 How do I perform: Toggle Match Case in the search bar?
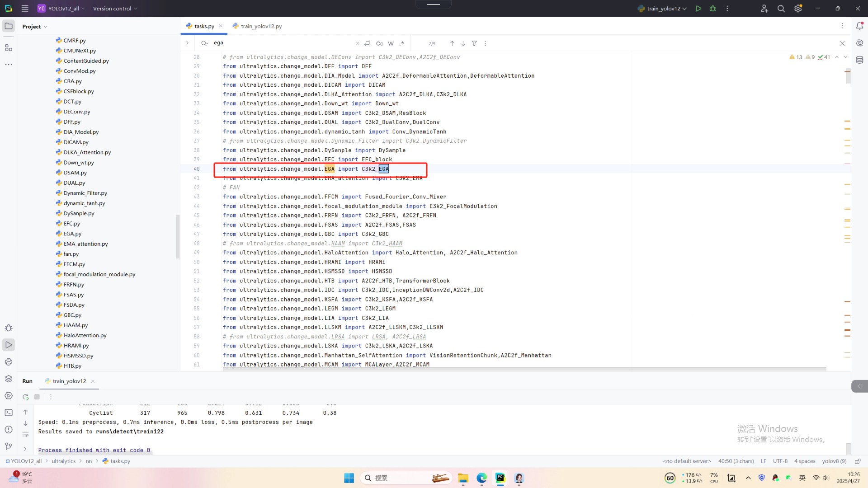(x=379, y=43)
